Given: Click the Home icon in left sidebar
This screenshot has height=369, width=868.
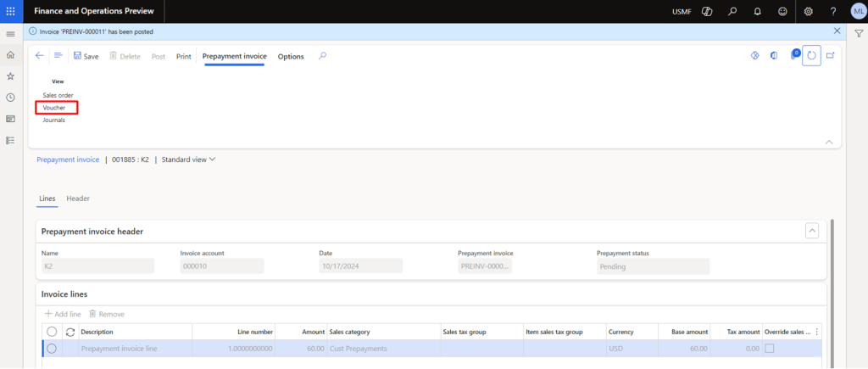Looking at the screenshot, I should [10, 54].
